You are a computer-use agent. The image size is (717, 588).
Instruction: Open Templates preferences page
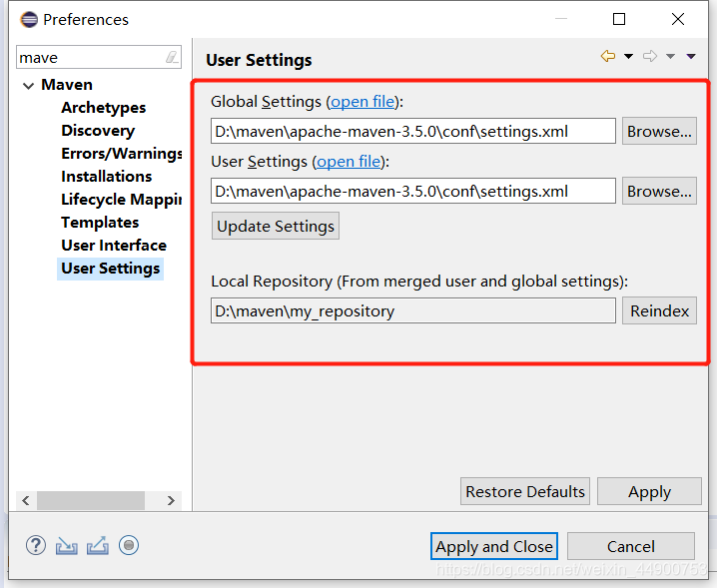point(100,223)
